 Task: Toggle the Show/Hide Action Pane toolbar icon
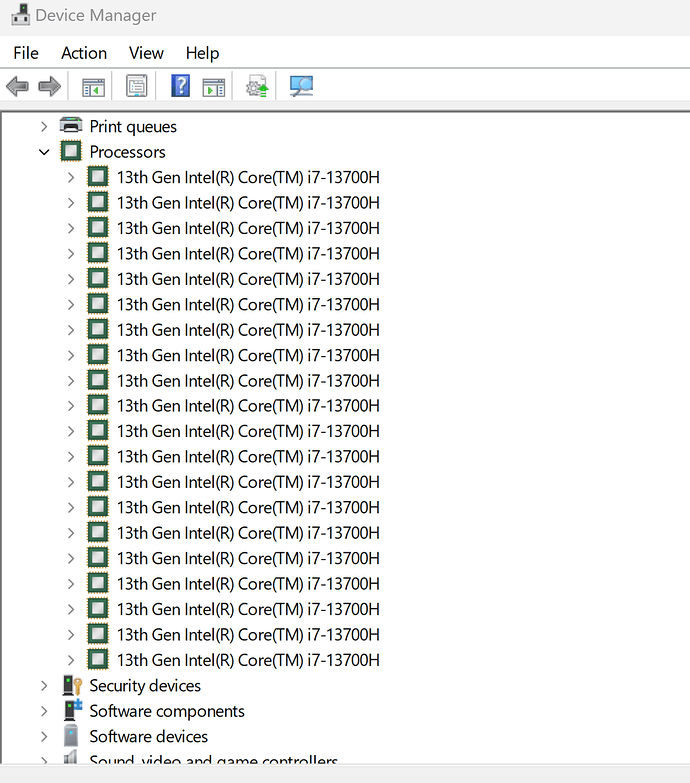point(214,87)
